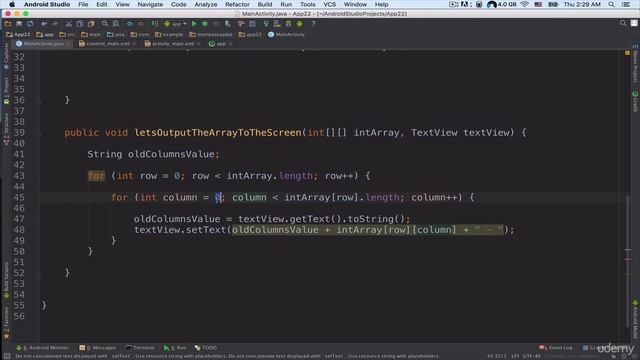The image size is (640, 360).
Task: Click the editor vertical scrollbar
Action: pyautogui.click(x=628, y=261)
